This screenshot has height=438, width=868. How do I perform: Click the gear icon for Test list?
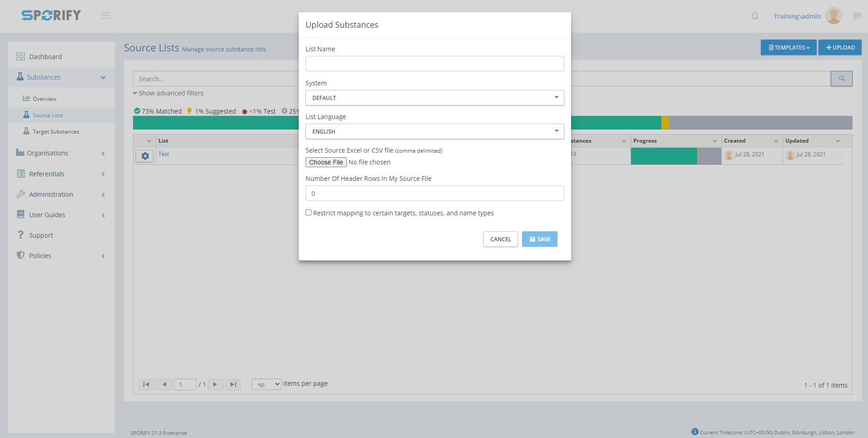tap(145, 156)
